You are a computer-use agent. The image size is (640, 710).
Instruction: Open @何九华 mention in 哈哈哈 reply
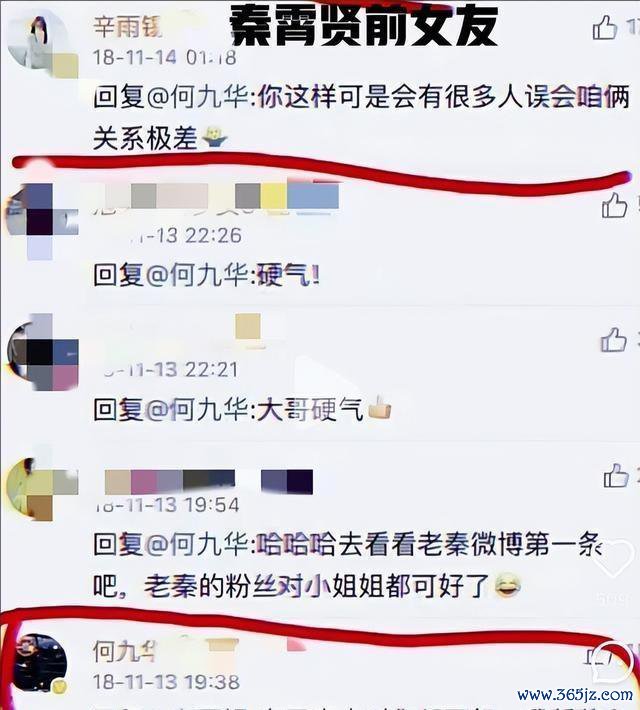(x=198, y=544)
